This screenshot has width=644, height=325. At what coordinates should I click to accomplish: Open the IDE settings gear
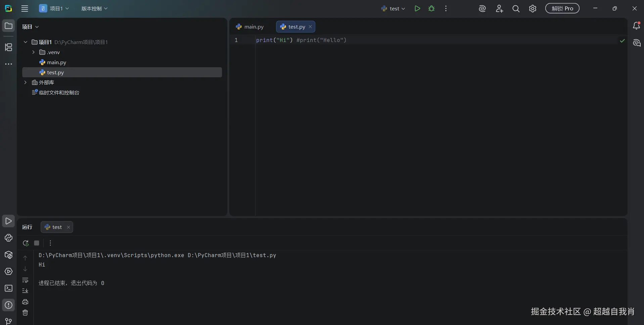[533, 9]
